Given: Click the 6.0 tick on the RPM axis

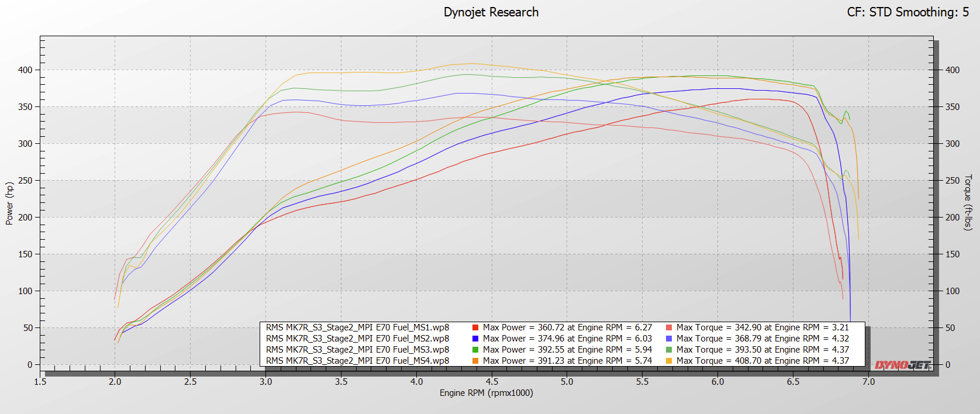Looking at the screenshot, I should click(718, 382).
